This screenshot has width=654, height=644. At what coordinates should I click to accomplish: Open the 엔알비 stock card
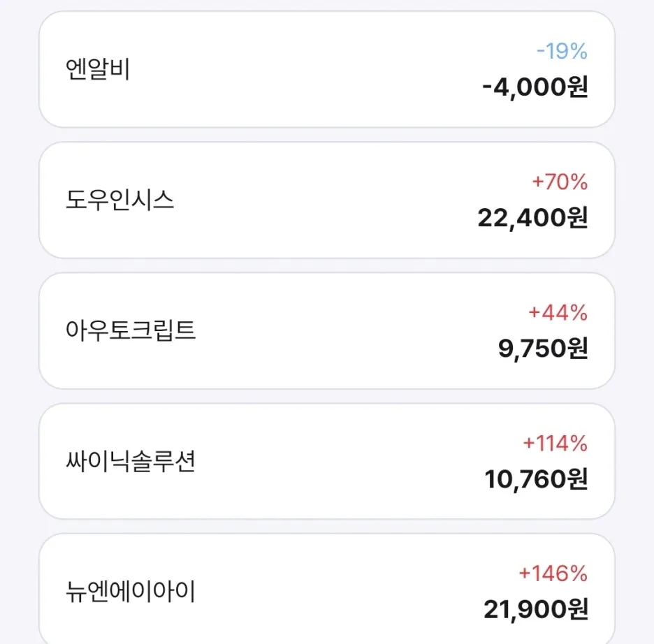(x=327, y=70)
